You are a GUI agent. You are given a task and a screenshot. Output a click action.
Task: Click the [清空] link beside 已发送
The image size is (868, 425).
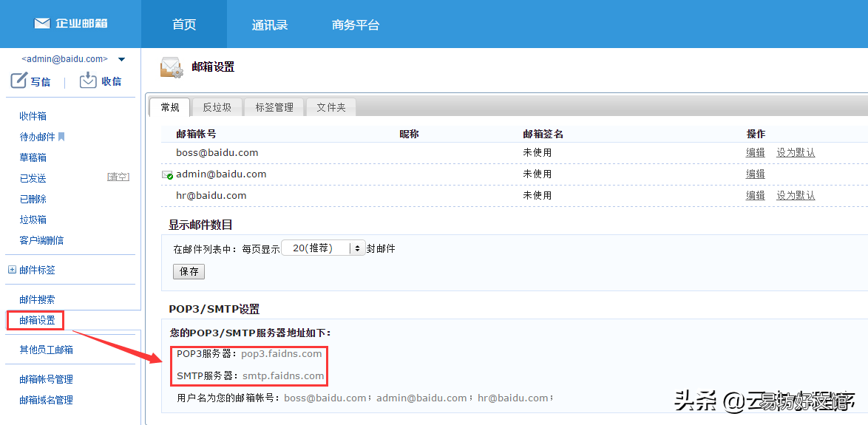118,177
